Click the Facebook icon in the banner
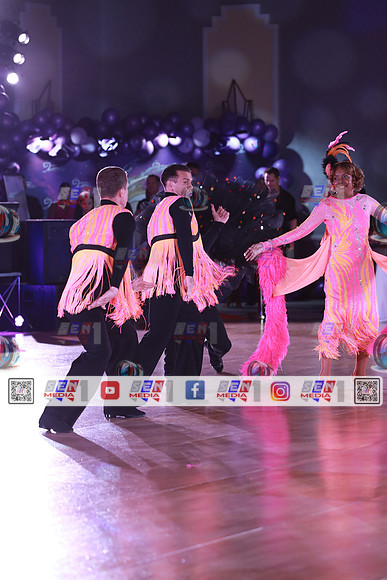This screenshot has width=387, height=580. pyautogui.click(x=195, y=390)
